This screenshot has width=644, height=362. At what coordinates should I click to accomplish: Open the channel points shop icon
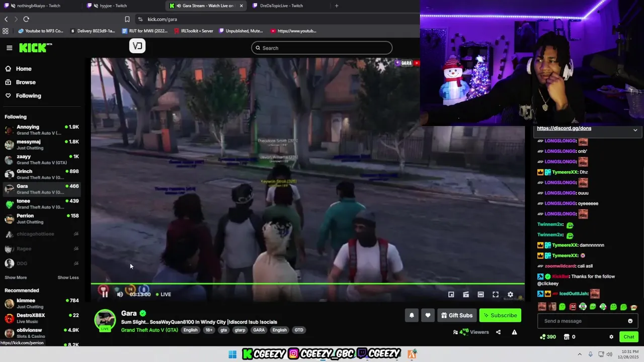567,337
